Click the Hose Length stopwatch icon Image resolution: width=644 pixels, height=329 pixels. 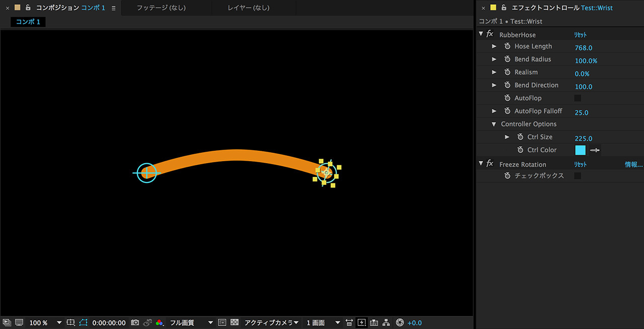[x=507, y=46]
